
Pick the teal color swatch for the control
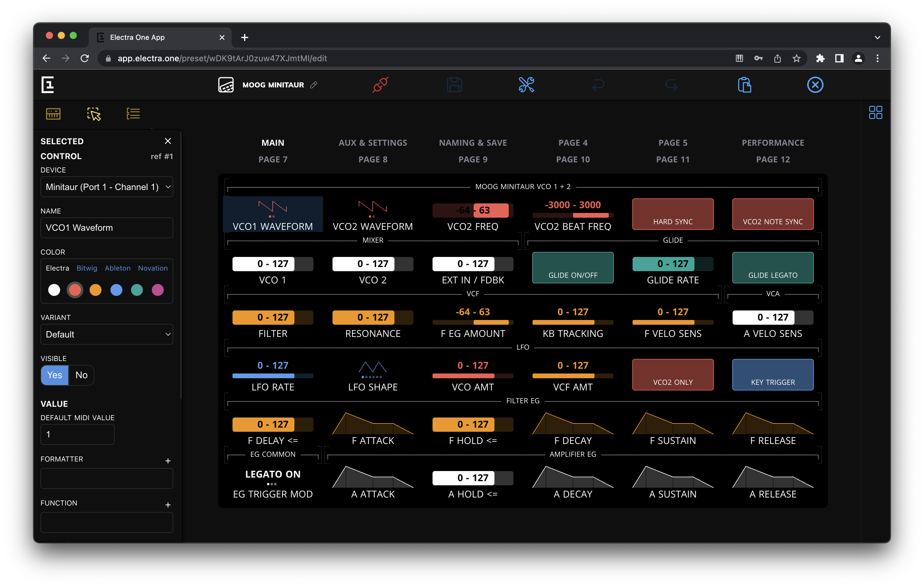pyautogui.click(x=137, y=290)
